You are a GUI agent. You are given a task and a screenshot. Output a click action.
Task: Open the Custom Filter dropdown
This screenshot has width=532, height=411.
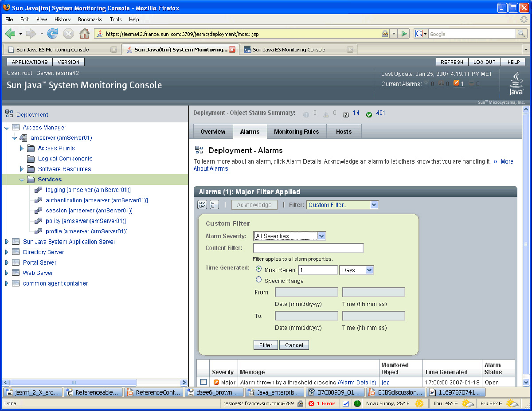[x=342, y=205]
